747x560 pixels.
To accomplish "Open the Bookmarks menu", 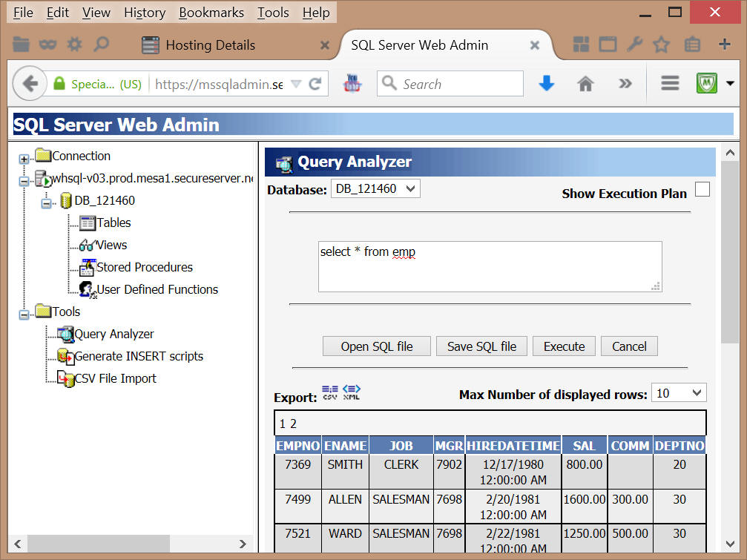I will click(x=211, y=13).
